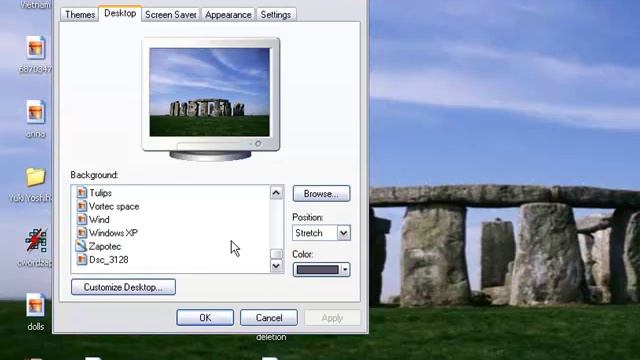Click the Zapotec file icon
The width and height of the screenshot is (640, 360).
coord(81,246)
